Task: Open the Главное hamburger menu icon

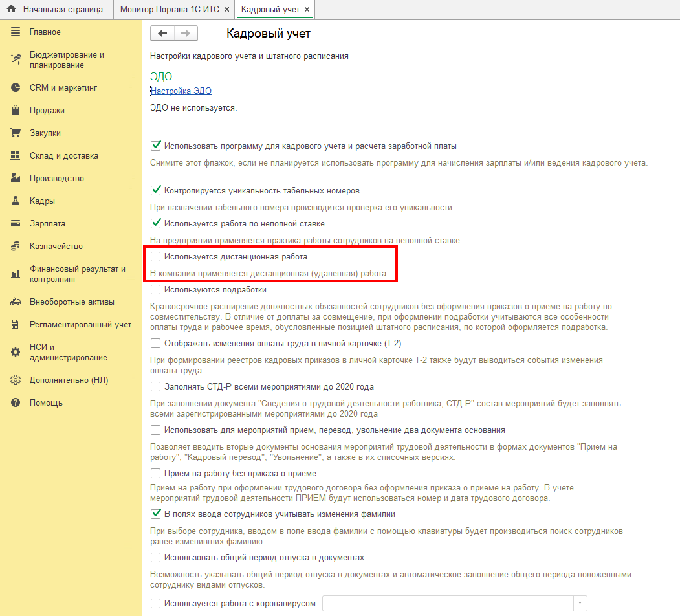Action: 16,32
